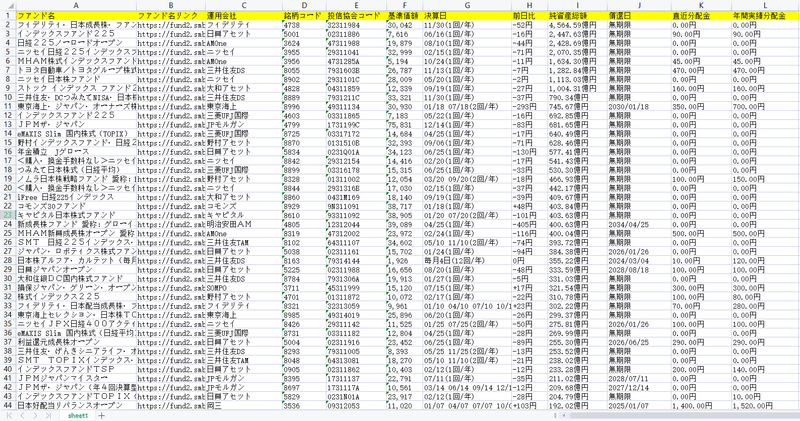Select the change cell +48円
Screen dimensions: 800x421
pyautogui.click(x=530, y=206)
